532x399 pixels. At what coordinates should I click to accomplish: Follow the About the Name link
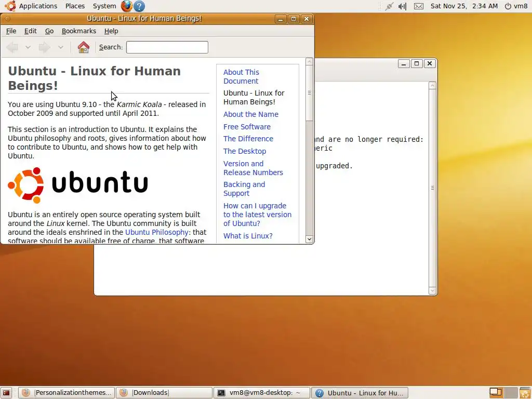pos(251,114)
